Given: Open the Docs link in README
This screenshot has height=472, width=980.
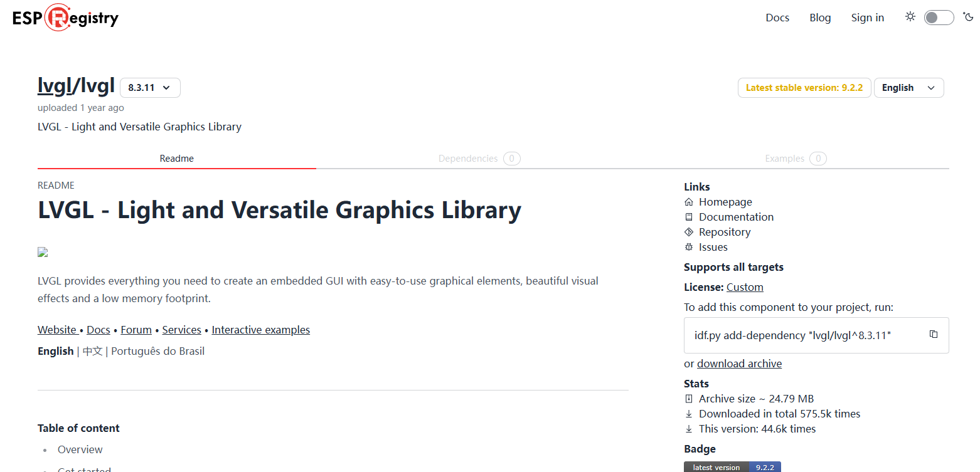Looking at the screenshot, I should tap(99, 330).
